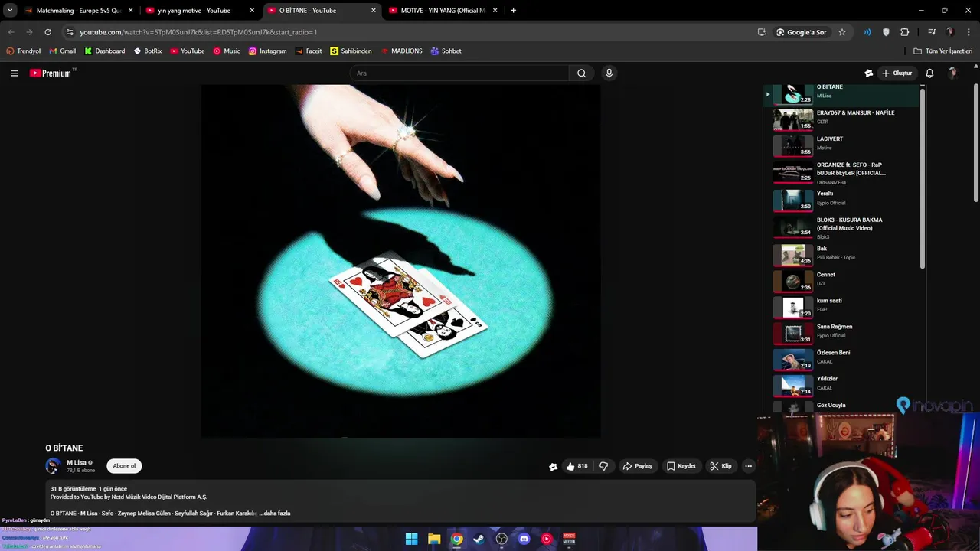Click the install app icon in the address bar
This screenshot has height=551, width=980.
[762, 32]
